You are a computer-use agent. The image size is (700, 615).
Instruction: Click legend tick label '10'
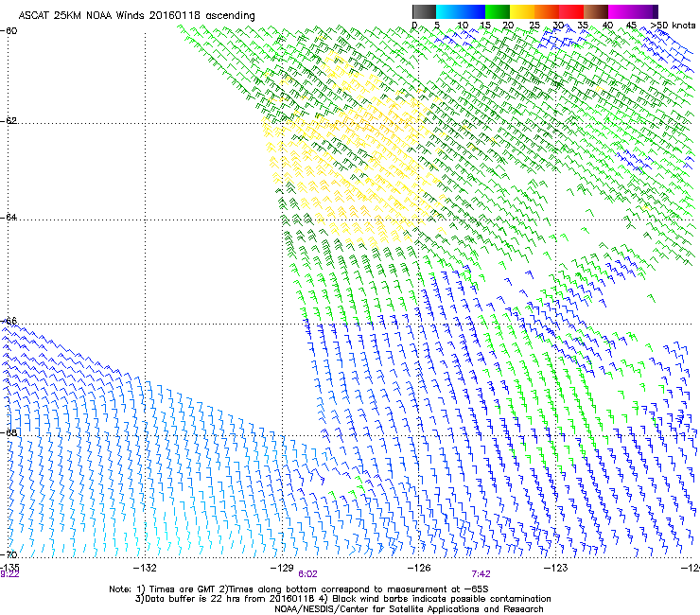pos(463,26)
